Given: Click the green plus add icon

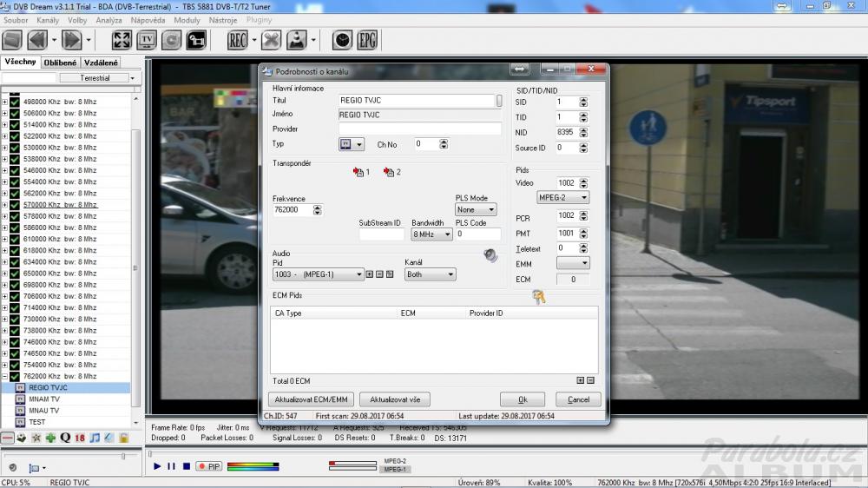Looking at the screenshot, I should tap(50, 438).
